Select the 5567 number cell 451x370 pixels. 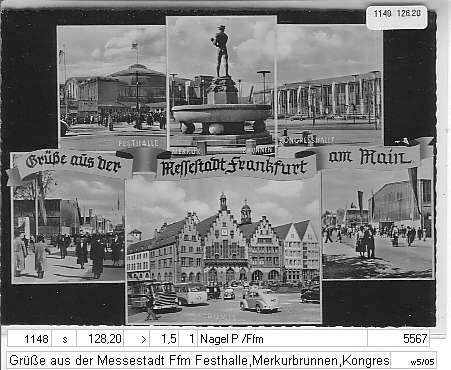coord(398,339)
